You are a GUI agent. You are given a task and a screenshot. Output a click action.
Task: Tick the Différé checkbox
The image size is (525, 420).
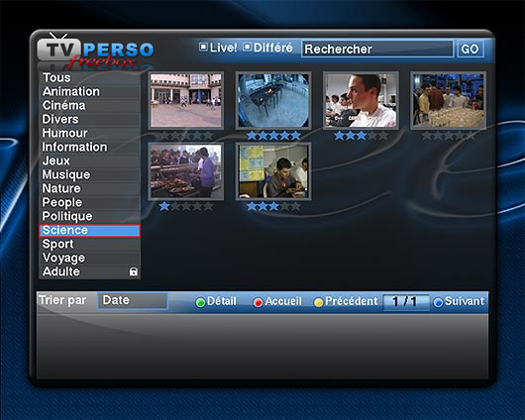[x=247, y=47]
